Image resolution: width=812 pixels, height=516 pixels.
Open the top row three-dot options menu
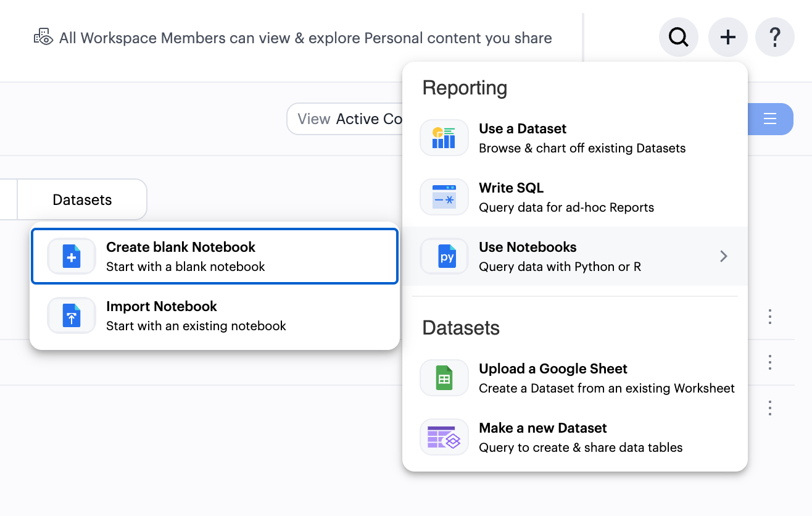coord(769,317)
